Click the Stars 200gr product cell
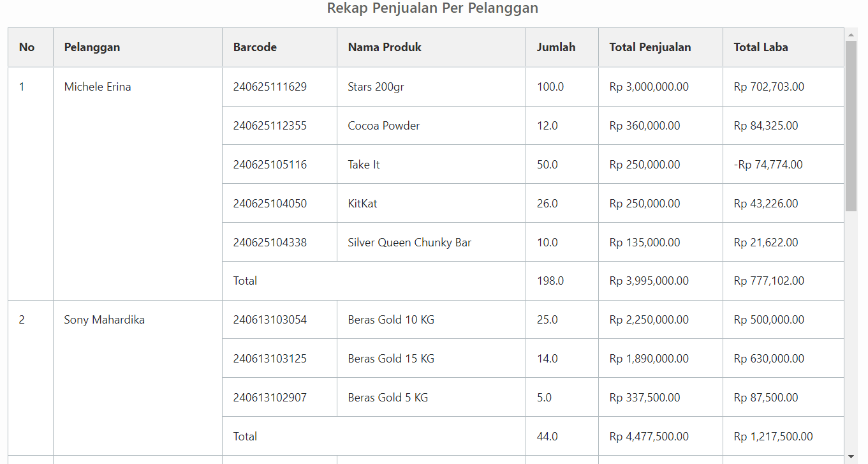868x464 pixels. [x=376, y=87]
